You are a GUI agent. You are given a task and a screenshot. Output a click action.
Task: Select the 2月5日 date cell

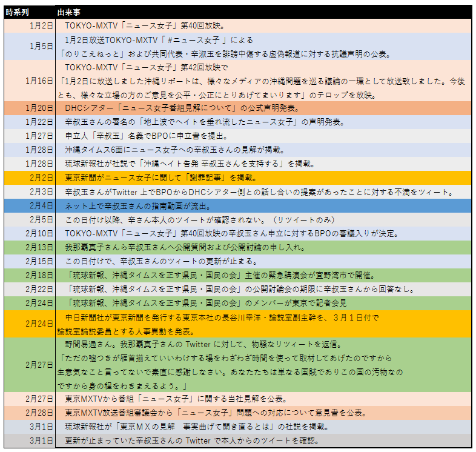coord(30,219)
